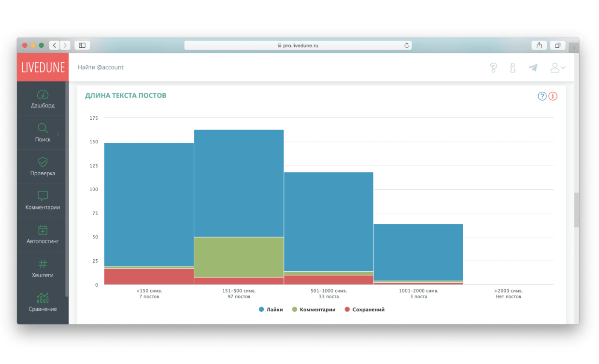This screenshot has height=364, width=599.
Task: Toggle the Комментарии series in legend
Action: pyautogui.click(x=314, y=309)
